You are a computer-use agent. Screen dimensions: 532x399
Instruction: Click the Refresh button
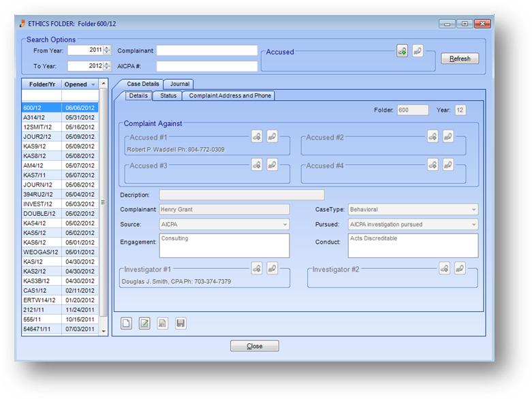point(460,59)
